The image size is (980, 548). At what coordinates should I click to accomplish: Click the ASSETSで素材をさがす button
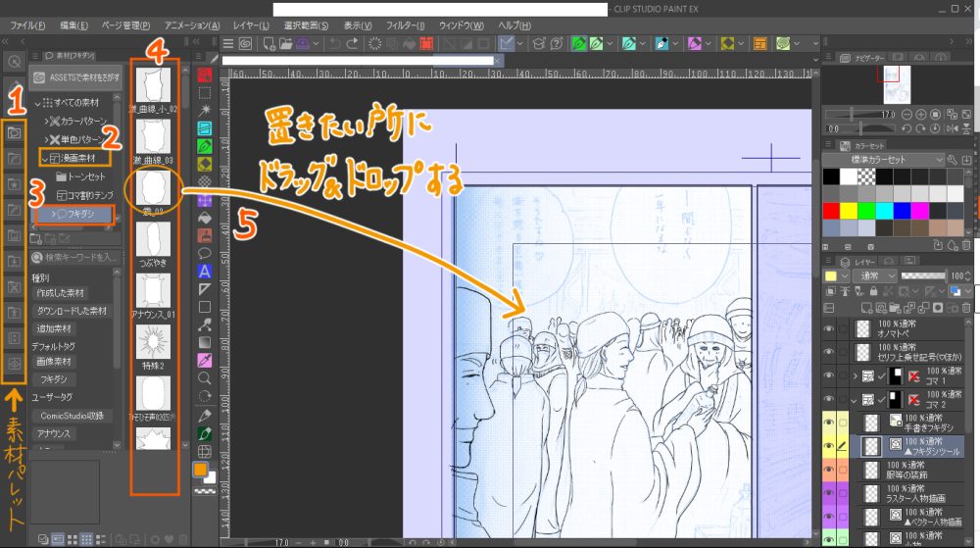tap(75, 76)
